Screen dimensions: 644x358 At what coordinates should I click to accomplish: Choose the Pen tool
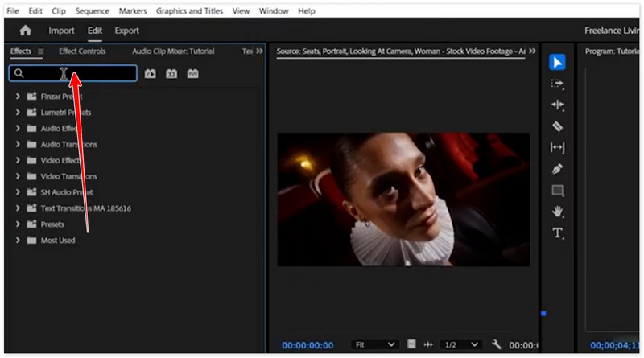pos(557,169)
